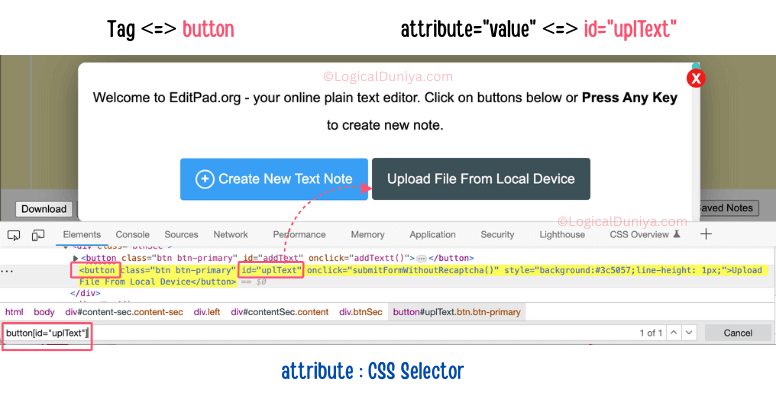
Task: Click the three dots beside highlighted DOM row
Action: [x=6, y=271]
